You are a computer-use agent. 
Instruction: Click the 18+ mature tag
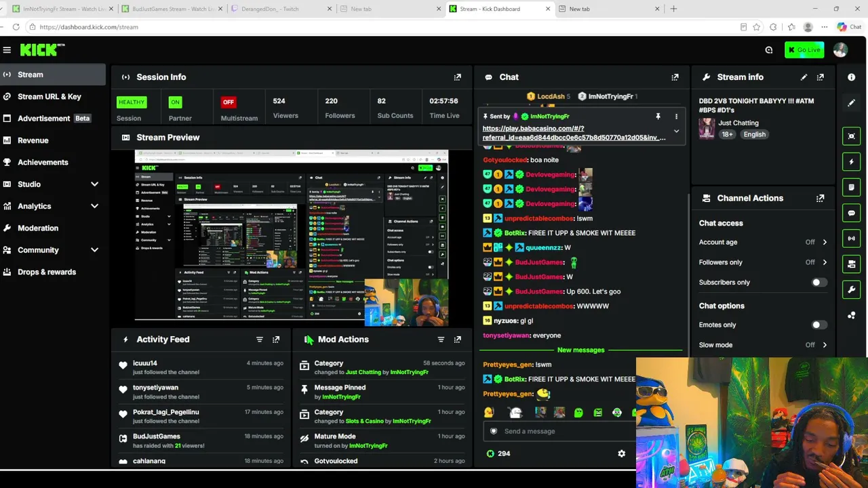tap(728, 134)
